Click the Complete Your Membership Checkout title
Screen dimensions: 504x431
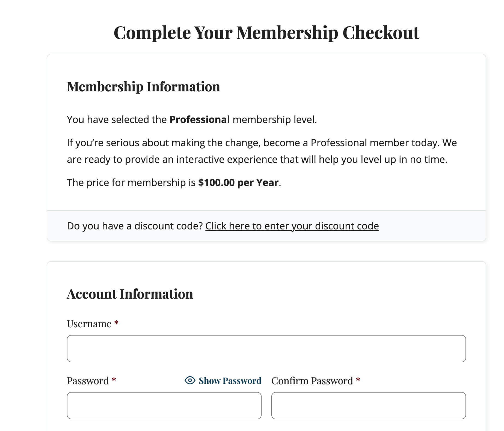[266, 33]
